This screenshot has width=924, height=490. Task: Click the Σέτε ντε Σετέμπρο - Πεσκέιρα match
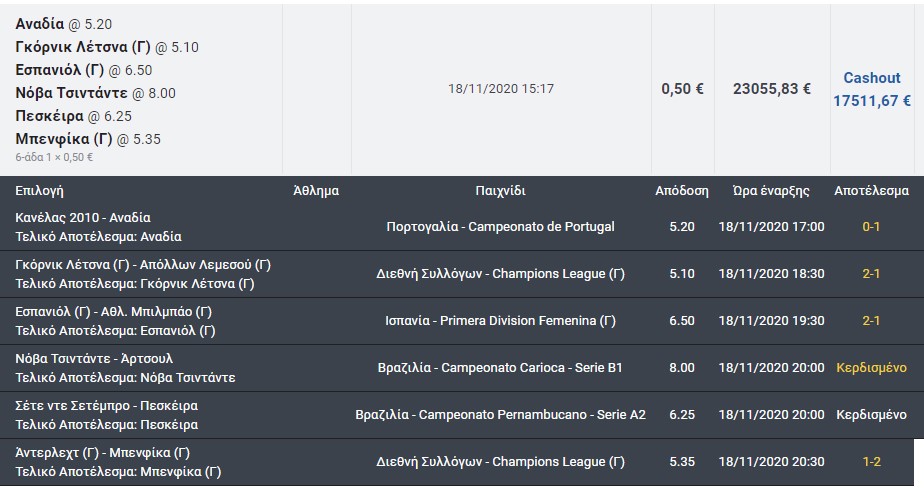(107, 406)
